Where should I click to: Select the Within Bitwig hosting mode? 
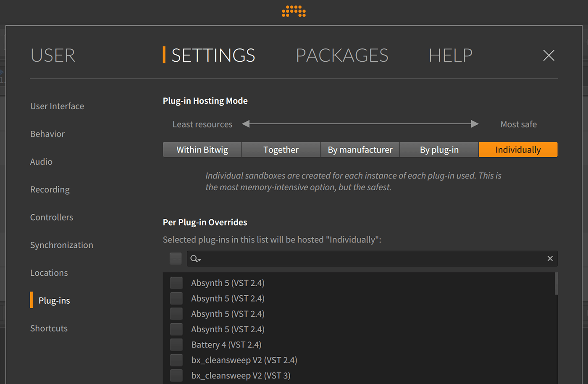202,149
